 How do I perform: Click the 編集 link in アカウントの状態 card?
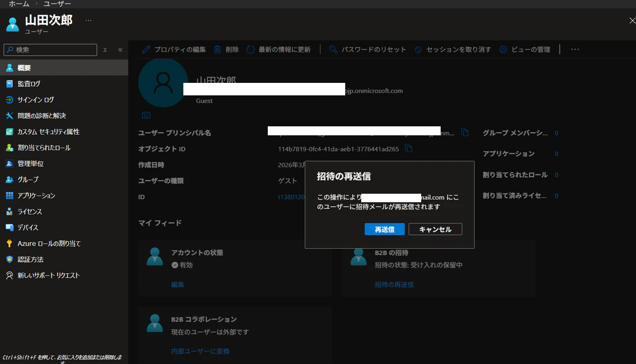click(x=178, y=285)
